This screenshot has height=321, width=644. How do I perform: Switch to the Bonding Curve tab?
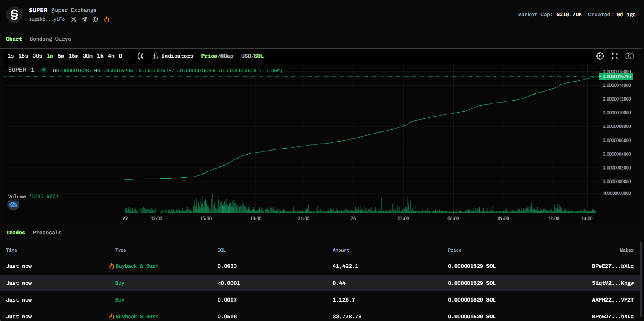(x=50, y=39)
